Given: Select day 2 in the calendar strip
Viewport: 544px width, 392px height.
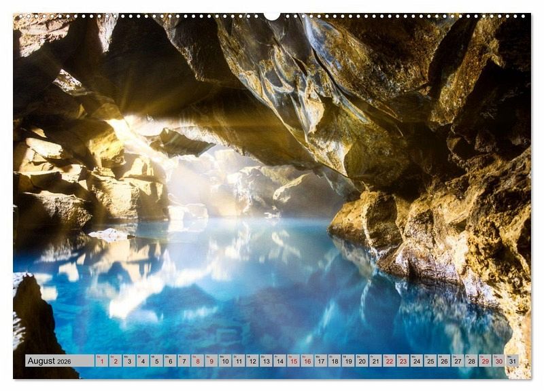Looking at the screenshot, I should click(x=115, y=361).
